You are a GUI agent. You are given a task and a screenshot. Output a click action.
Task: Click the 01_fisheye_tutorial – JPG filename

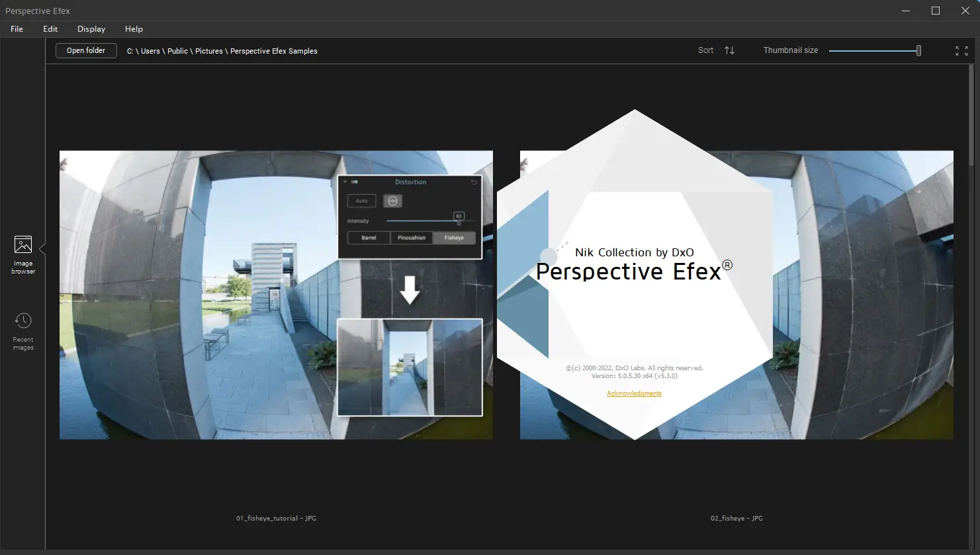click(x=276, y=519)
